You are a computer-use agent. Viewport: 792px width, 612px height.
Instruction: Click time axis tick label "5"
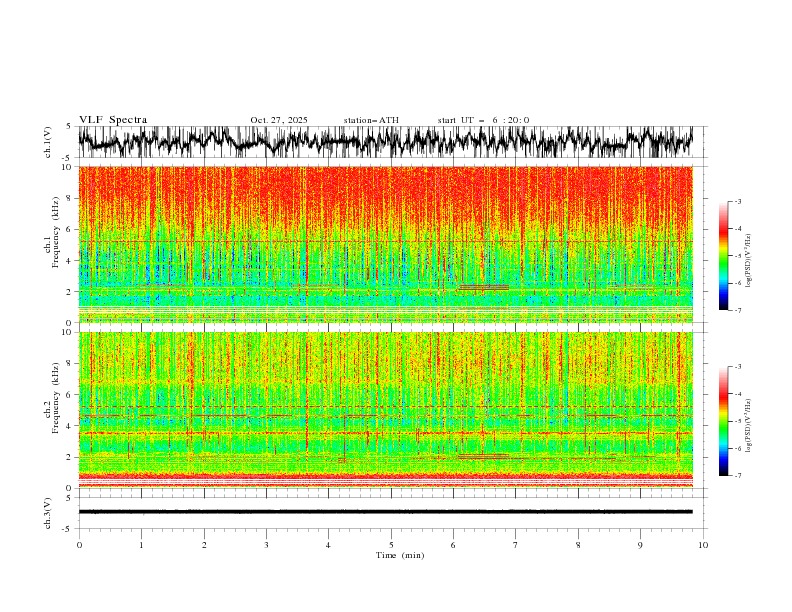391,545
